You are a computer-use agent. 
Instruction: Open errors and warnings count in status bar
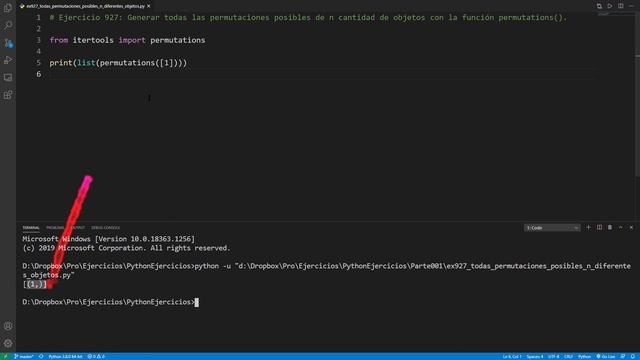pyautogui.click(x=96, y=356)
